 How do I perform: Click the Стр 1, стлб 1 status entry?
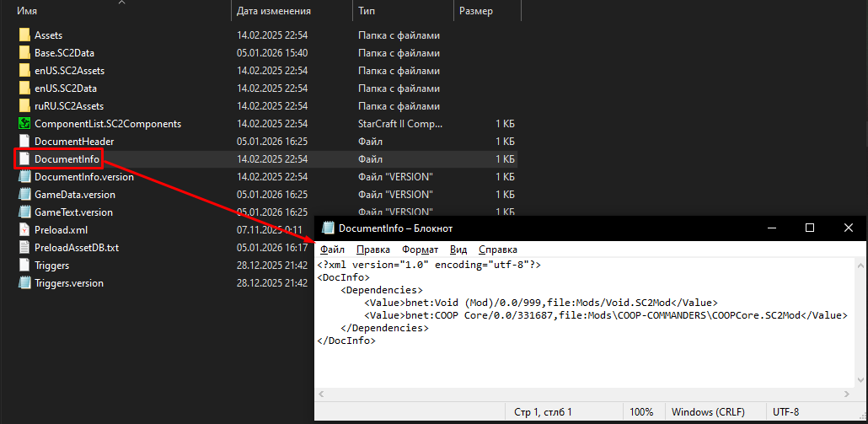pyautogui.click(x=543, y=412)
